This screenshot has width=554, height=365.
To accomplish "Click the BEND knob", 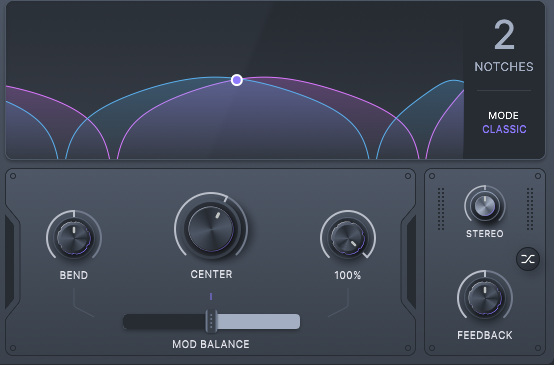I will [74, 238].
